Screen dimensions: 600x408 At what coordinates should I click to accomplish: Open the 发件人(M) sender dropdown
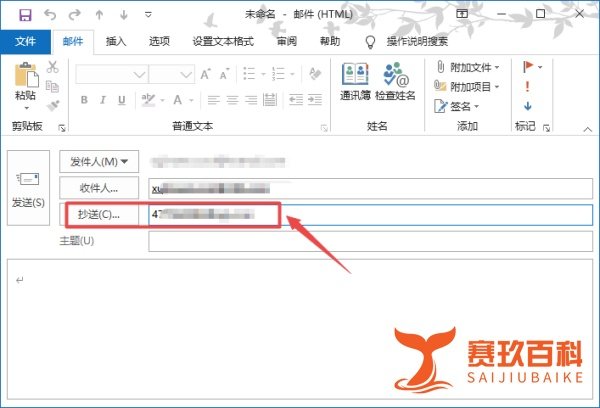coord(99,162)
